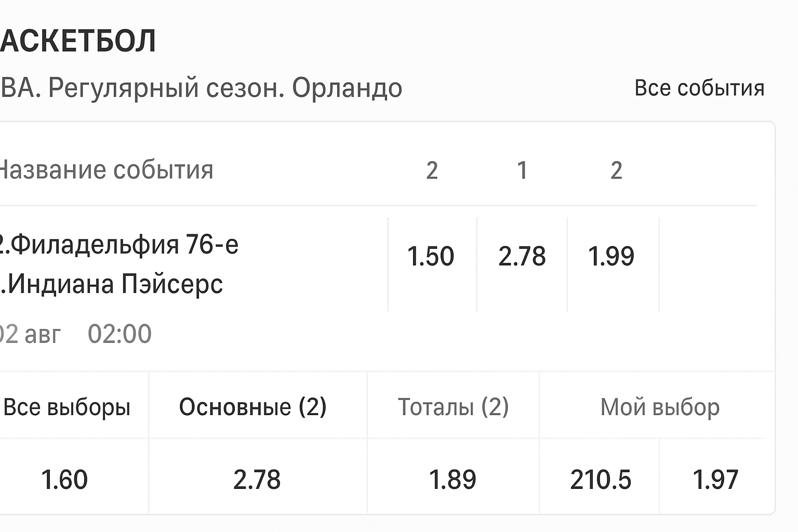Switch to the Все выборы tab
The height and width of the screenshot is (532, 798).
coord(67,407)
